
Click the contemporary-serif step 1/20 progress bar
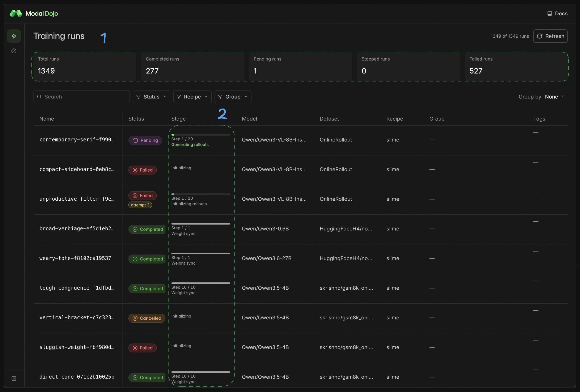click(x=201, y=135)
